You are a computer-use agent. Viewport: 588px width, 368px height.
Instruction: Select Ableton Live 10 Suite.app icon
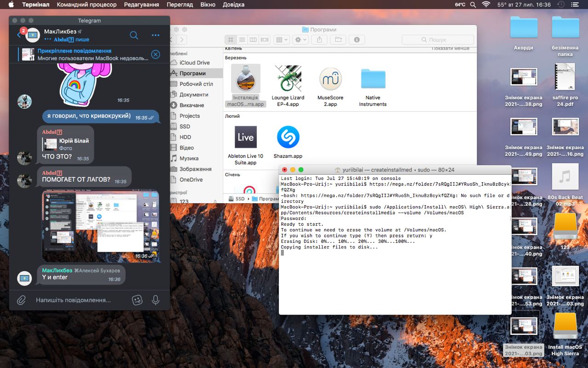coord(246,137)
